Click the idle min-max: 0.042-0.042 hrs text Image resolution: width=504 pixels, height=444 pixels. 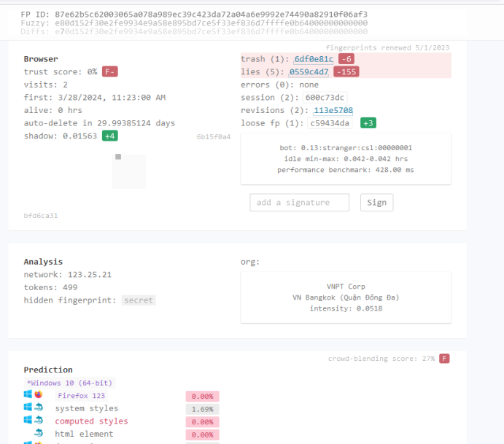pos(346,159)
